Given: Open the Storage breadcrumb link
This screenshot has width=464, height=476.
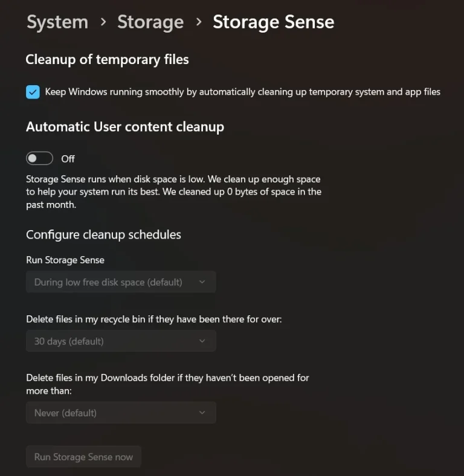Looking at the screenshot, I should point(150,22).
